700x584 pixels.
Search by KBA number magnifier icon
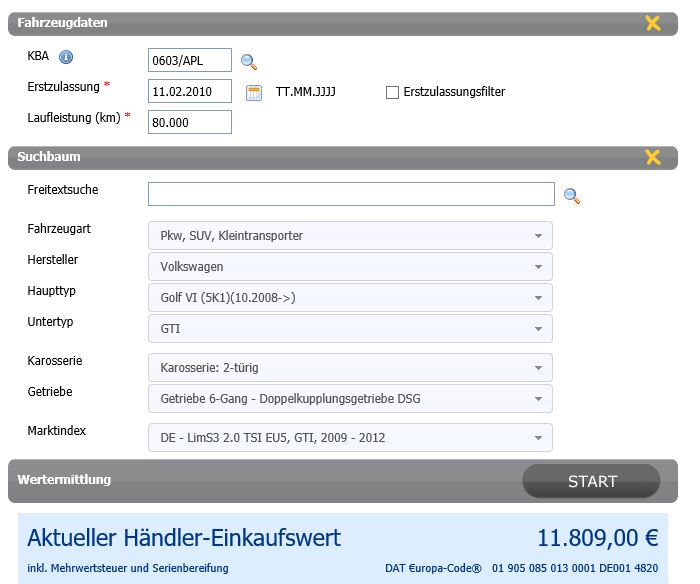tap(249, 62)
